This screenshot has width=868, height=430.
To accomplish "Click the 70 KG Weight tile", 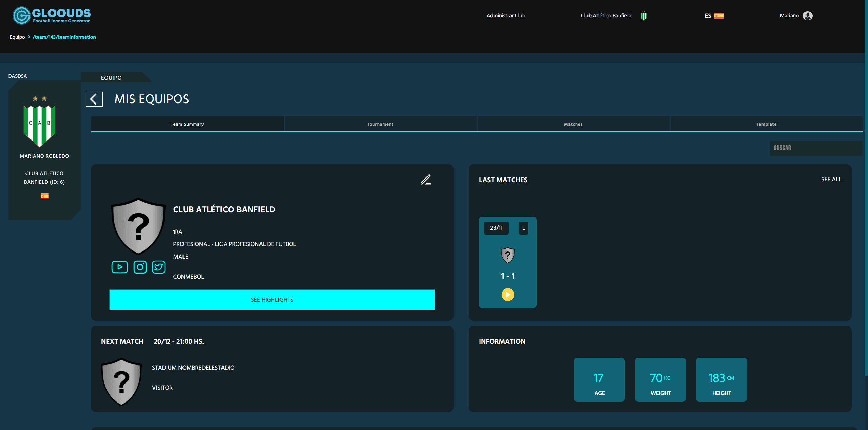I will [660, 380].
